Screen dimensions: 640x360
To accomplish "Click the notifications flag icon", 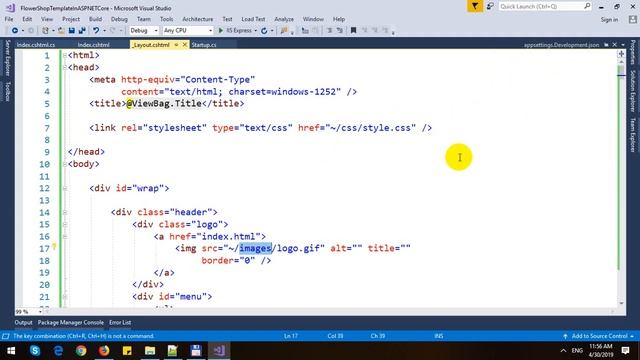I will [475, 7].
